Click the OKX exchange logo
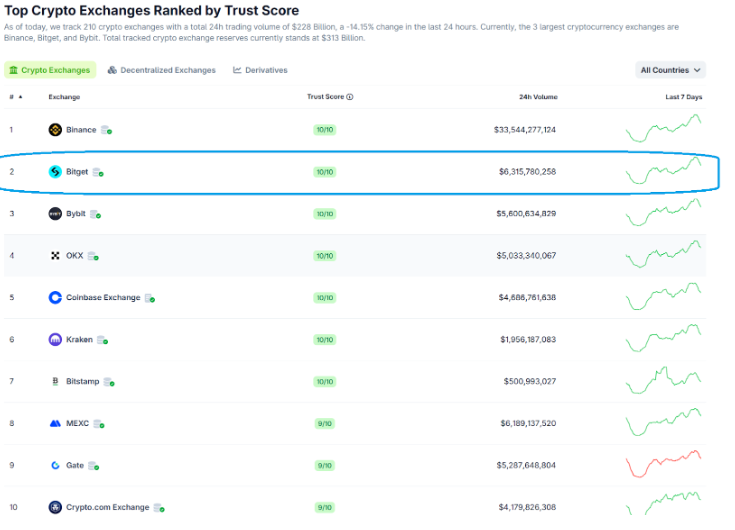Screen dimensions: 735x530 point(55,256)
